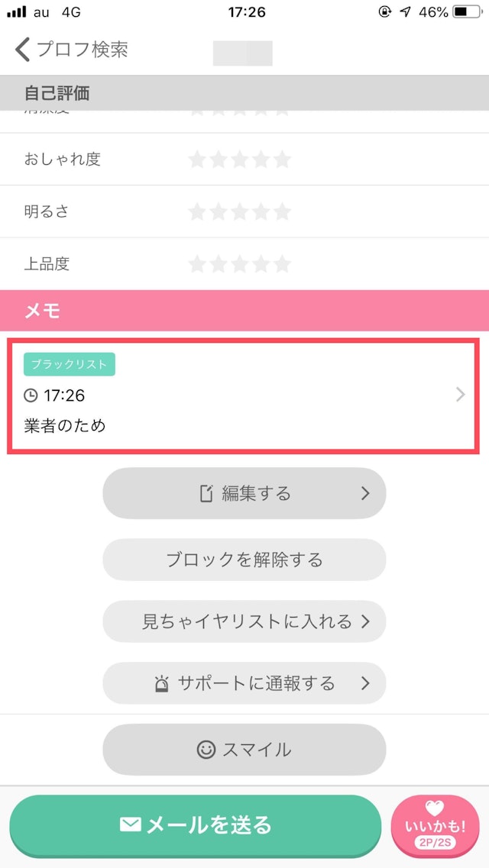Screen dimensions: 489x868
Task: Select the 自己評価 section header
Action: click(x=244, y=93)
